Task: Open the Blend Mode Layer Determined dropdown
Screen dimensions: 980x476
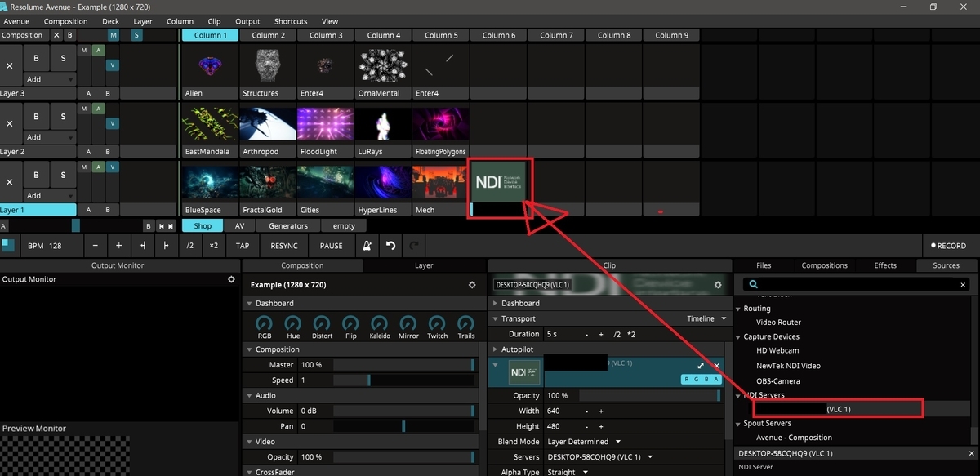Action: point(584,442)
